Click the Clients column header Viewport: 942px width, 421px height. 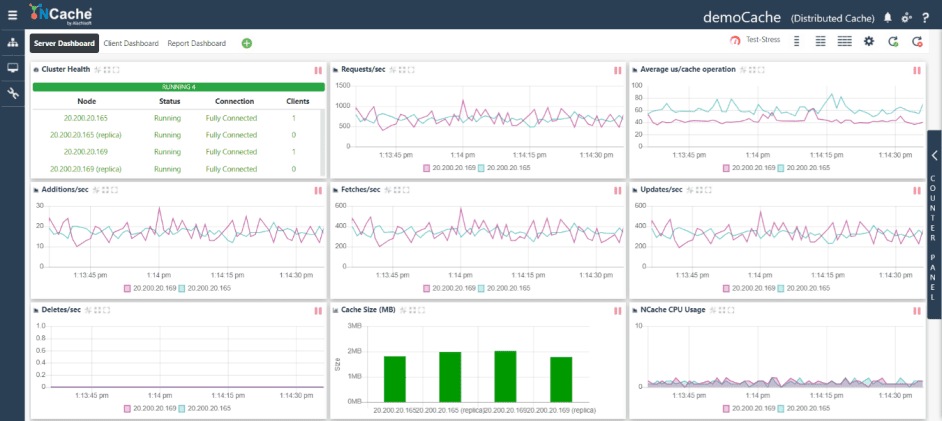(297, 101)
